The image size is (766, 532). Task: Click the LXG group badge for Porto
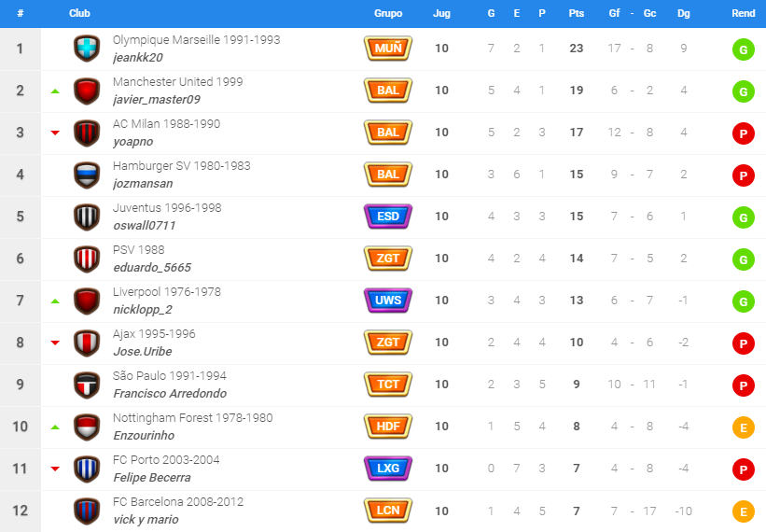(388, 469)
